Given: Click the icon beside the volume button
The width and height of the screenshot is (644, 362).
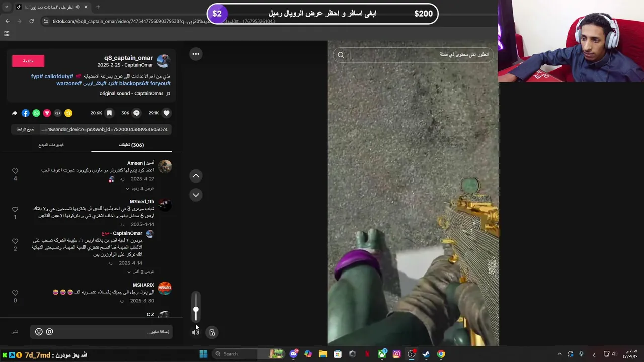Looking at the screenshot, I should (x=212, y=332).
